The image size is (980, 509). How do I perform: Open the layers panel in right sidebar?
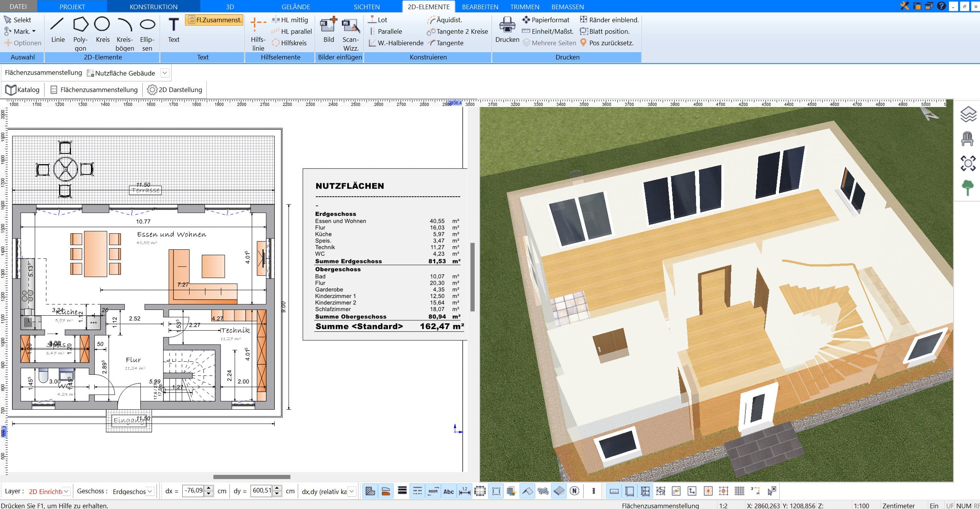point(968,114)
